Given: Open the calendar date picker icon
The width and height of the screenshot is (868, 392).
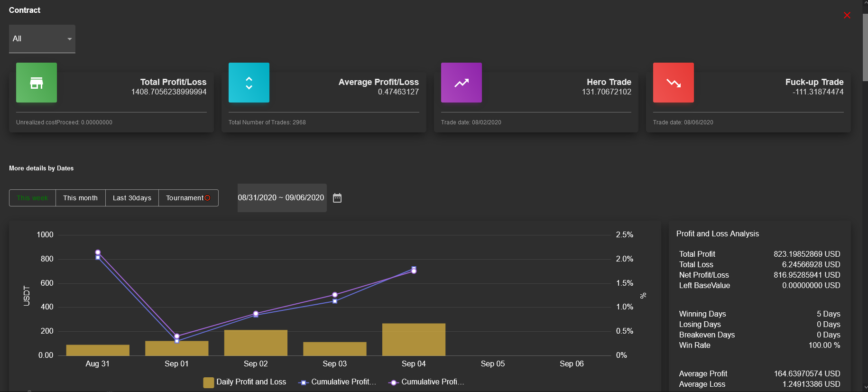Looking at the screenshot, I should 337,198.
